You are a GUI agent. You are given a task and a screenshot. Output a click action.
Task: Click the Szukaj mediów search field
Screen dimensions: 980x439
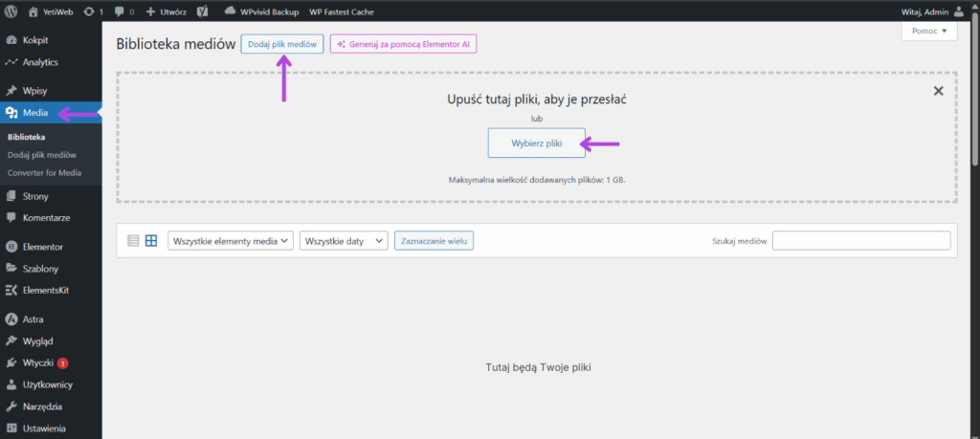point(860,241)
